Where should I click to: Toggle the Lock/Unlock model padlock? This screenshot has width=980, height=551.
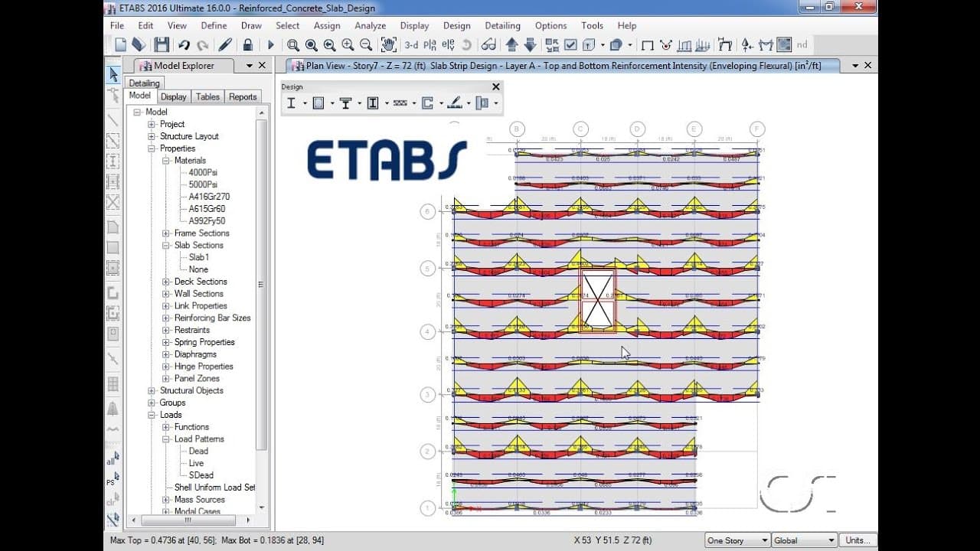[247, 45]
